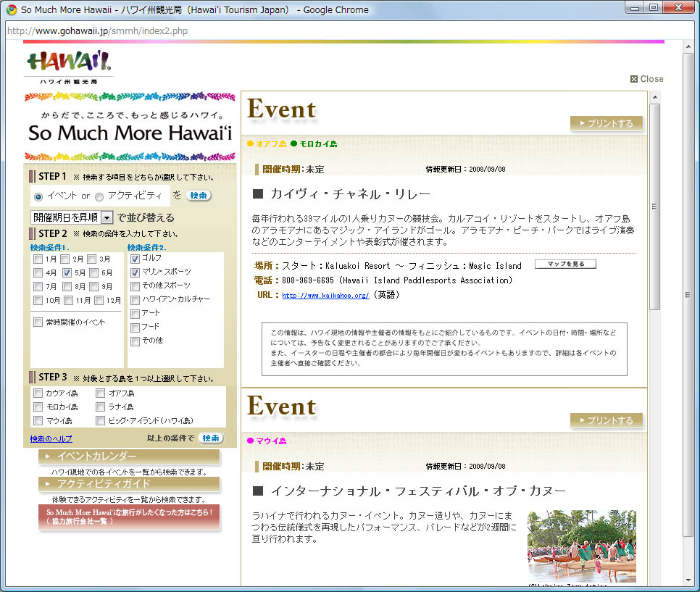Select the アクティビティ radio button
Viewport: 700px width, 592px height.
[x=99, y=196]
